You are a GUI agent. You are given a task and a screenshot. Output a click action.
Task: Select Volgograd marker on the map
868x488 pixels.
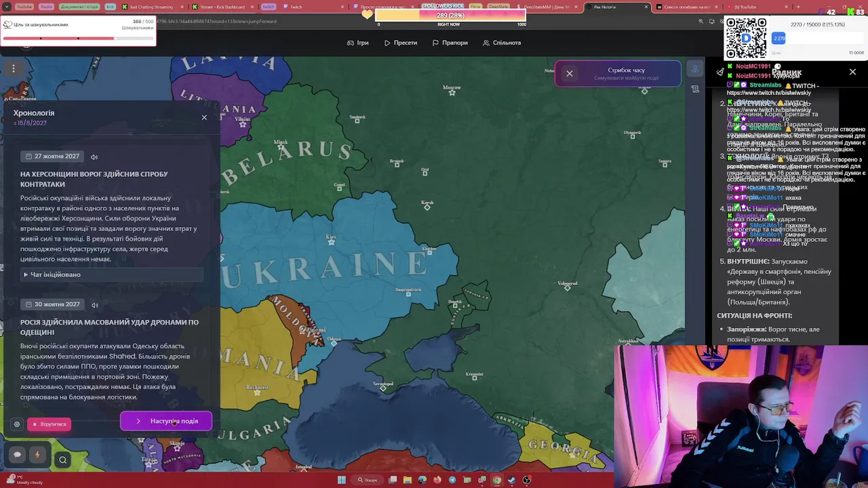(x=568, y=287)
